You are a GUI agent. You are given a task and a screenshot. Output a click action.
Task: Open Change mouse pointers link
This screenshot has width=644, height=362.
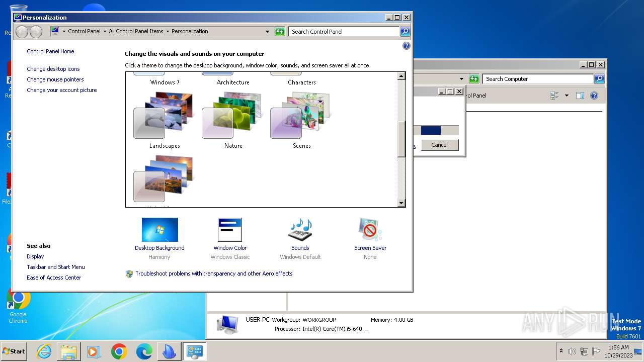coord(55,79)
